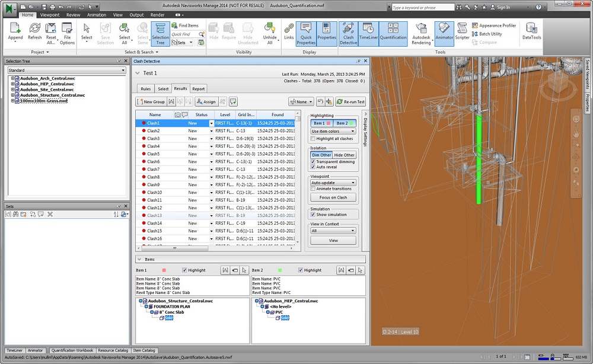
Task: Launch Batch Utility
Action: (x=487, y=34)
